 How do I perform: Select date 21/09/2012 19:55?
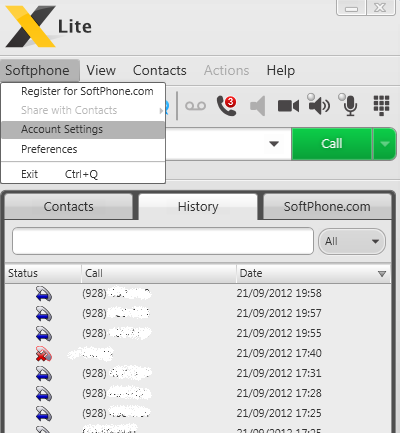pyautogui.click(x=279, y=333)
